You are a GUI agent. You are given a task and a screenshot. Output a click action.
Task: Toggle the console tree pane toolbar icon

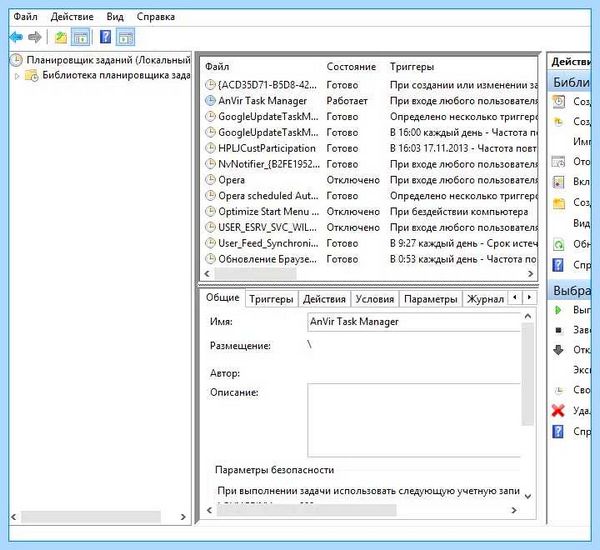click(x=80, y=37)
